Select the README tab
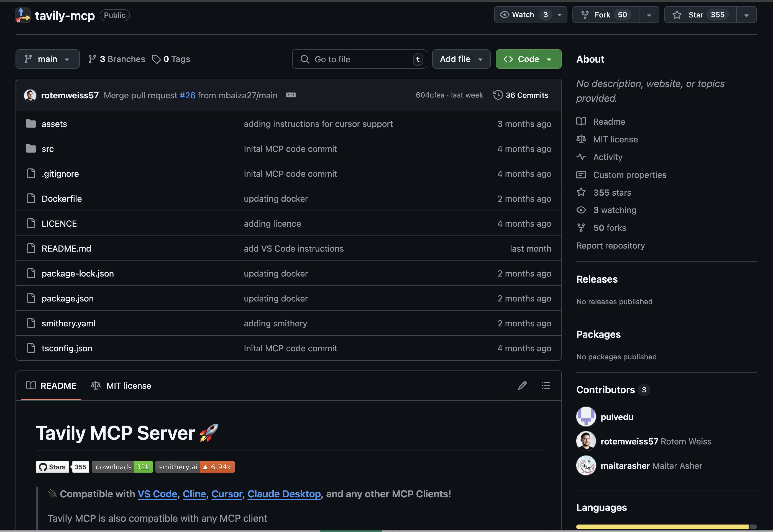 pos(51,386)
